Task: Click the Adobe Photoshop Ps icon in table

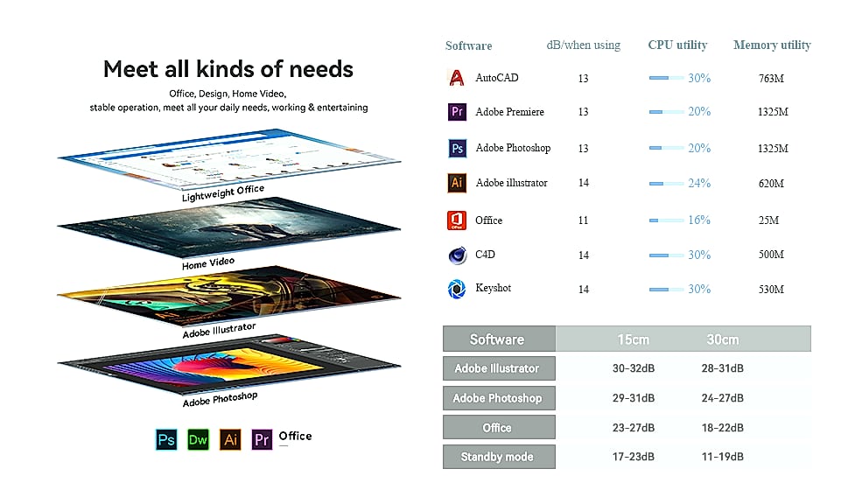Action: (457, 148)
